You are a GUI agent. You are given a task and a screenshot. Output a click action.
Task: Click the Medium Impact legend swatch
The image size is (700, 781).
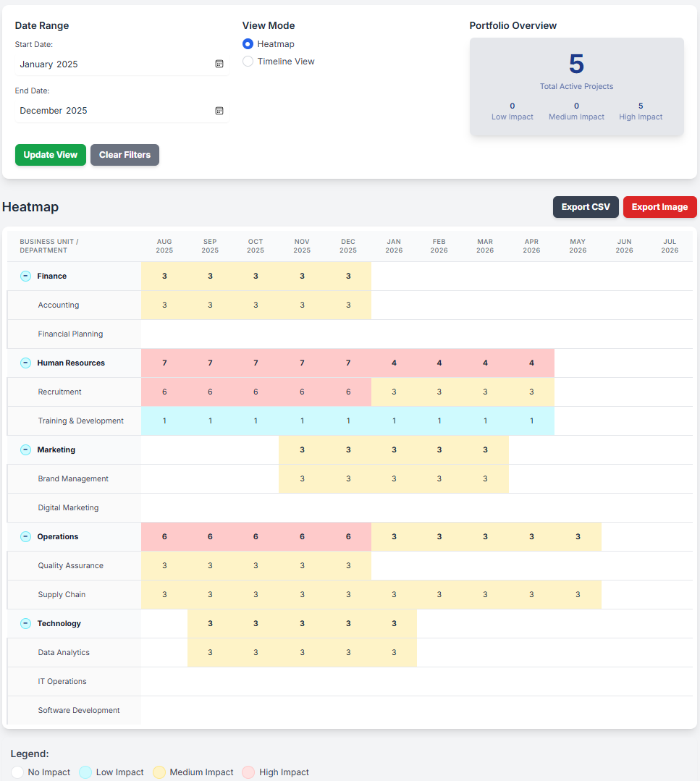tap(159, 772)
